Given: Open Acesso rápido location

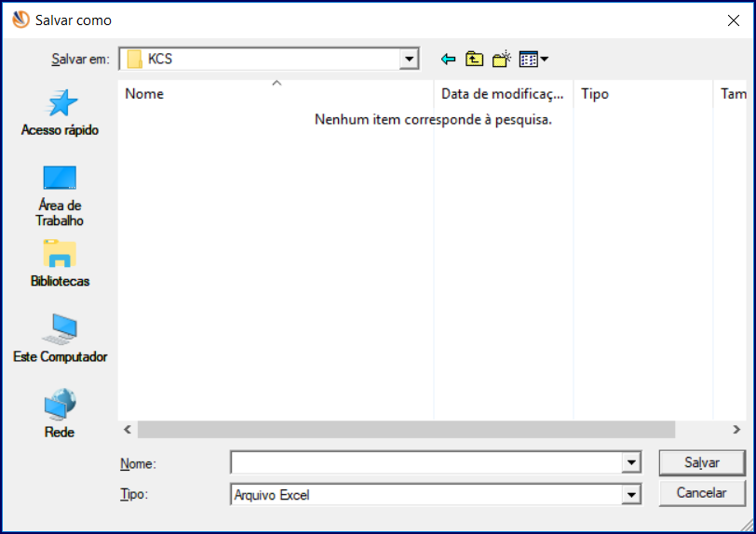Looking at the screenshot, I should coord(60,113).
